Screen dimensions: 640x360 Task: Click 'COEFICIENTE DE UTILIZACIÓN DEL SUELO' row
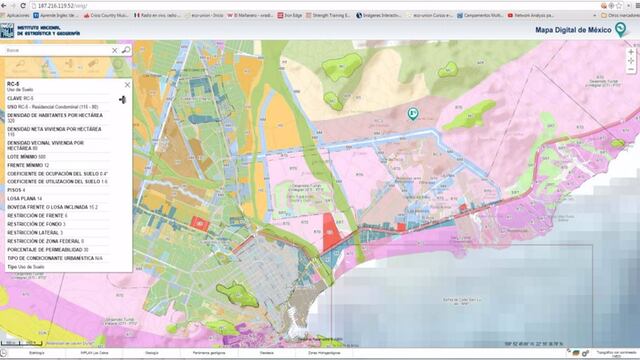[x=58, y=182]
